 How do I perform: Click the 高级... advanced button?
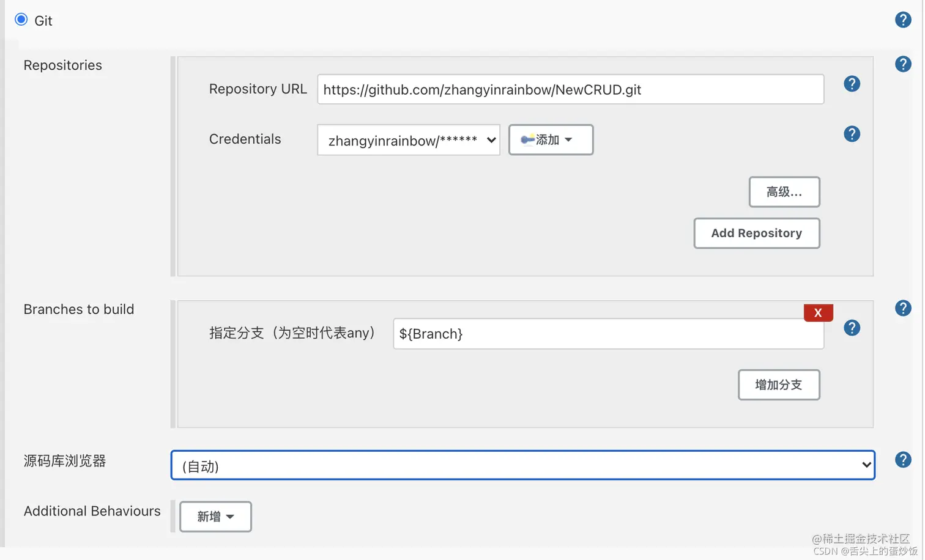pos(784,192)
